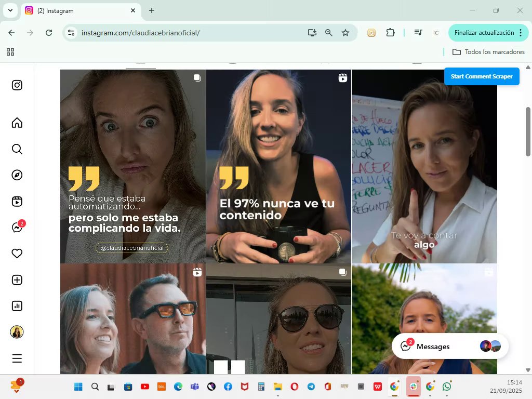Open Chrome profile avatar
The height and width of the screenshot is (399, 532).
[x=436, y=33]
